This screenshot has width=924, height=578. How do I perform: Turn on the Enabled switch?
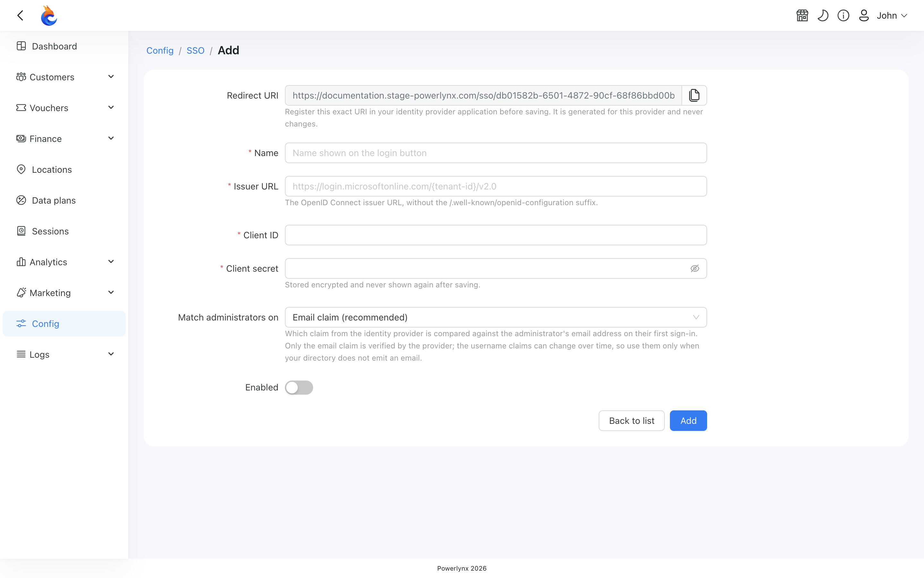tap(299, 388)
